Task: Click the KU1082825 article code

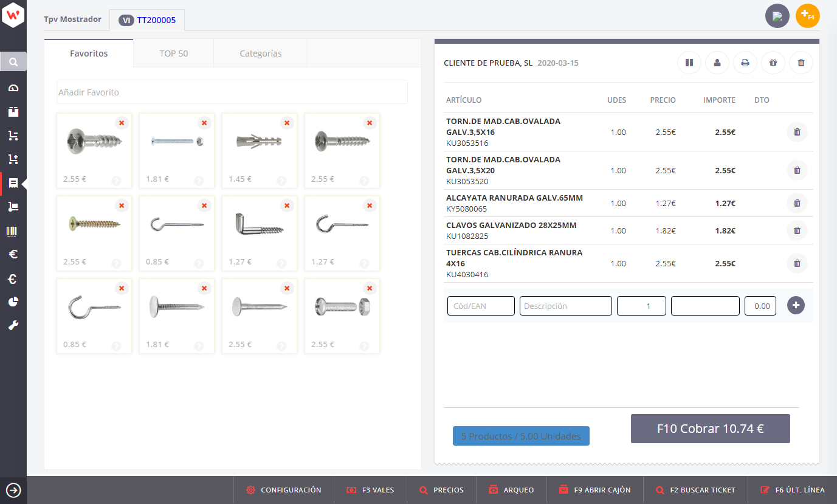Action: (x=467, y=236)
